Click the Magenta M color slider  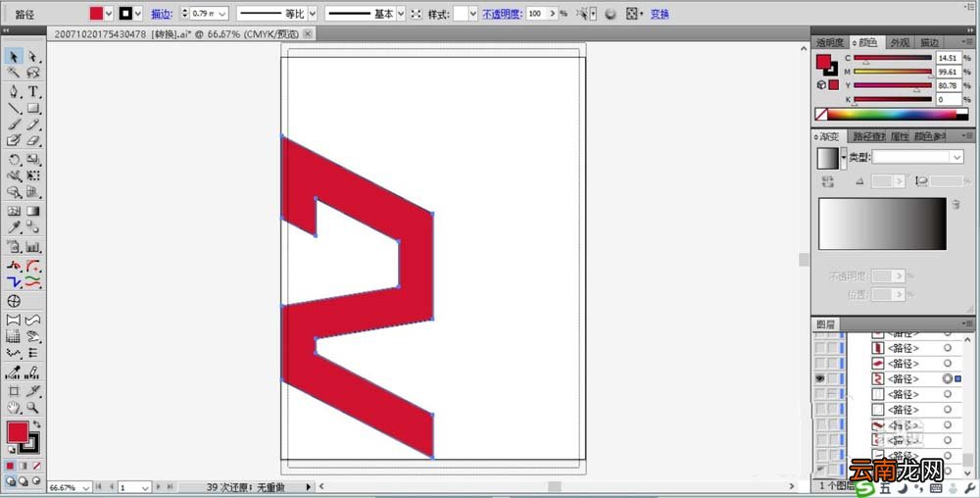[x=893, y=72]
